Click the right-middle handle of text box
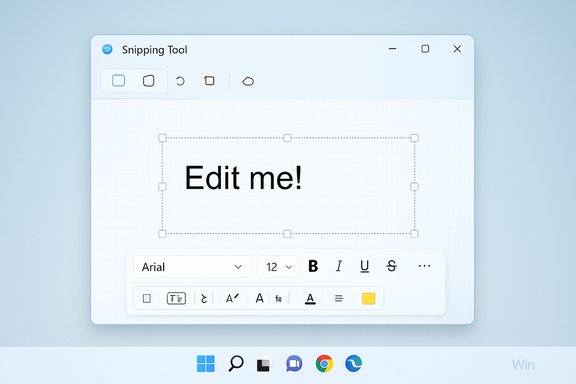576x384 pixels. click(x=414, y=187)
